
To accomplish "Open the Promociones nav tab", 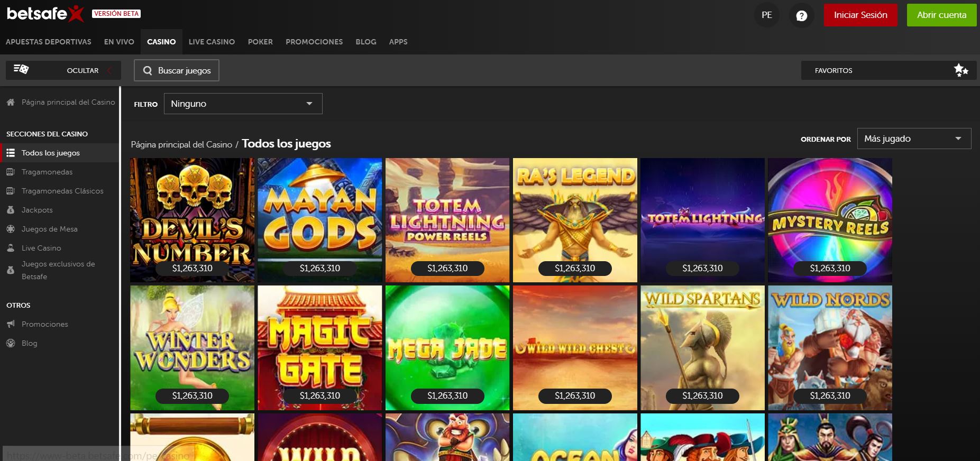I will pos(314,42).
